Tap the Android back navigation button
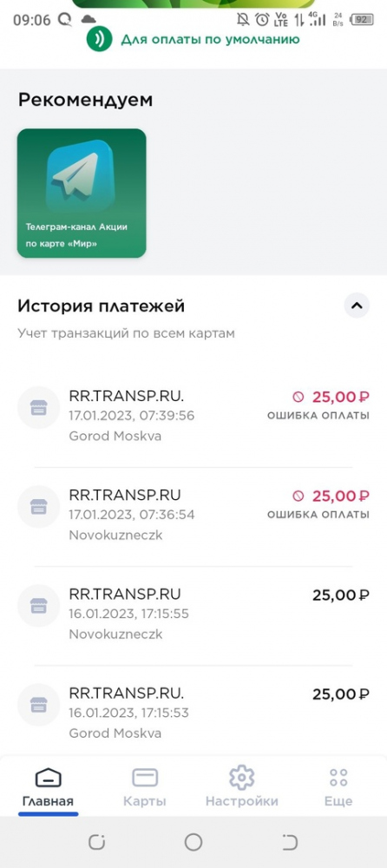The image size is (387, 868). coord(290,843)
